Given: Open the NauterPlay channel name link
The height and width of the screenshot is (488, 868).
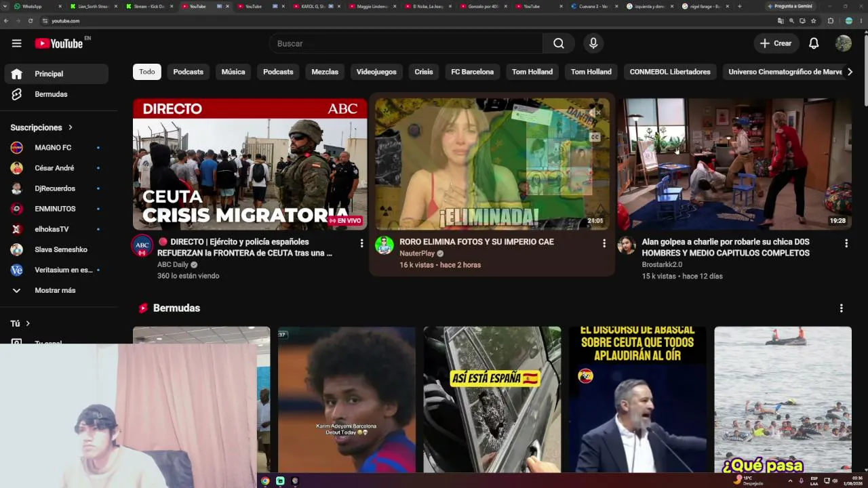Looking at the screenshot, I should 417,253.
